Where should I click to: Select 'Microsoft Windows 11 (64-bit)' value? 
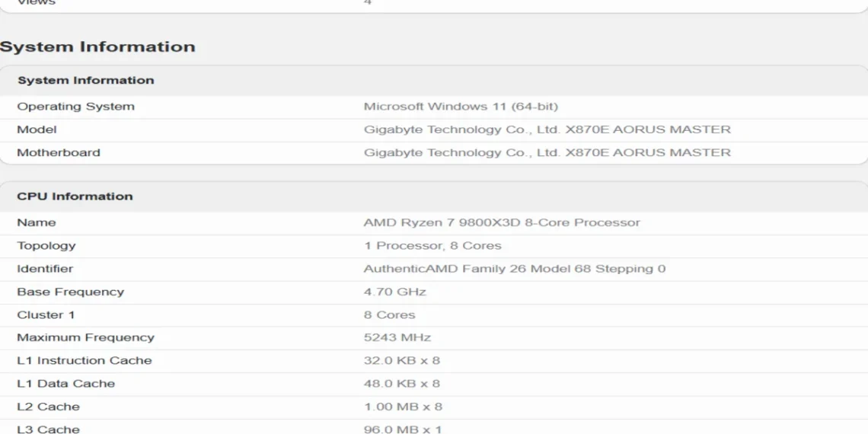pos(461,107)
